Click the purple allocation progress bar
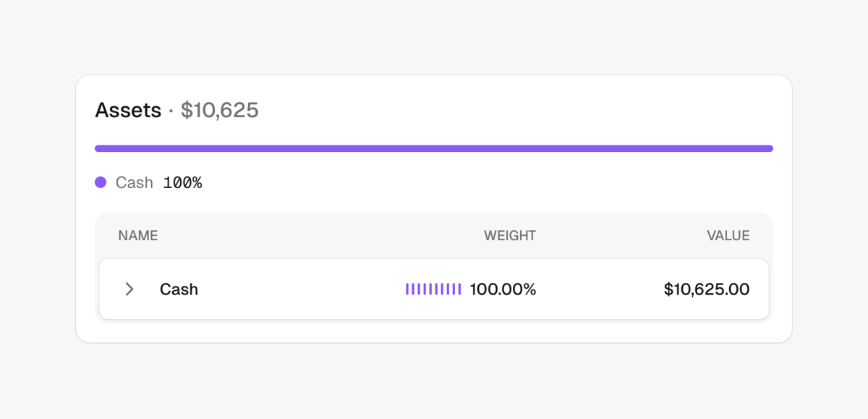 click(433, 148)
